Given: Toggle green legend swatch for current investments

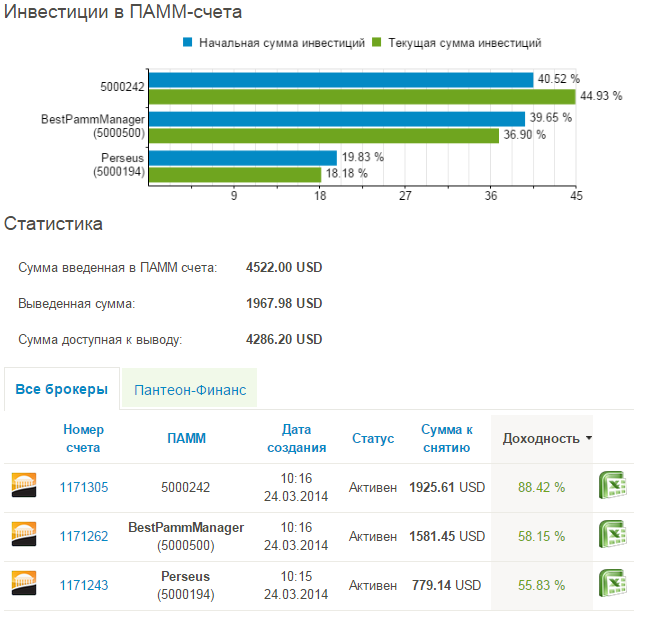Looking at the screenshot, I should (376, 42).
